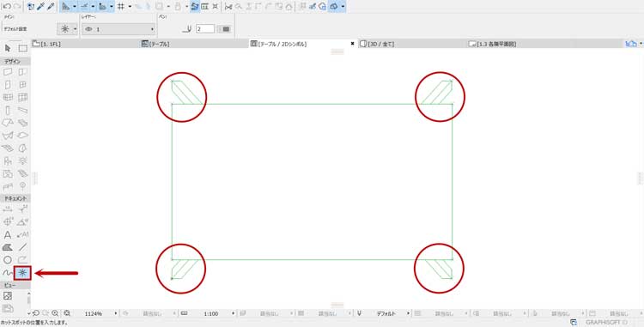Image resolution: width=644 pixels, height=327 pixels.
Task: Select the Circle/Arc tool
Action: pos(8,260)
